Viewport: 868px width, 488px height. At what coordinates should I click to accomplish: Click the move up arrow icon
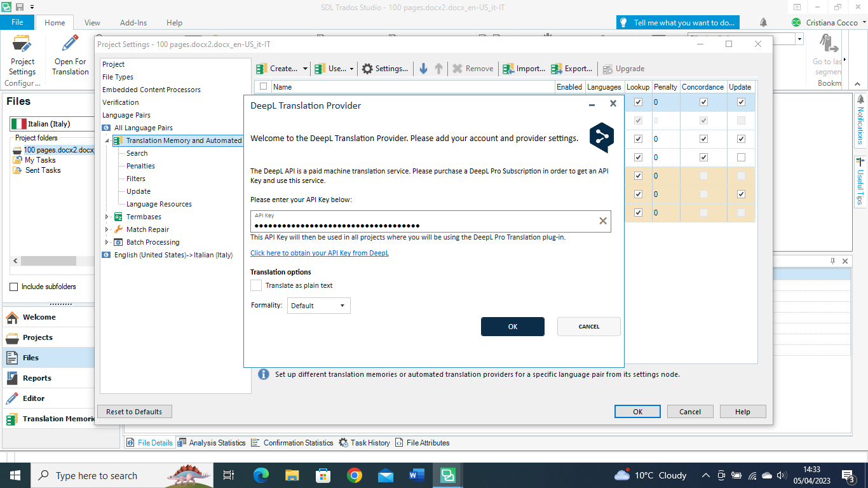click(438, 69)
